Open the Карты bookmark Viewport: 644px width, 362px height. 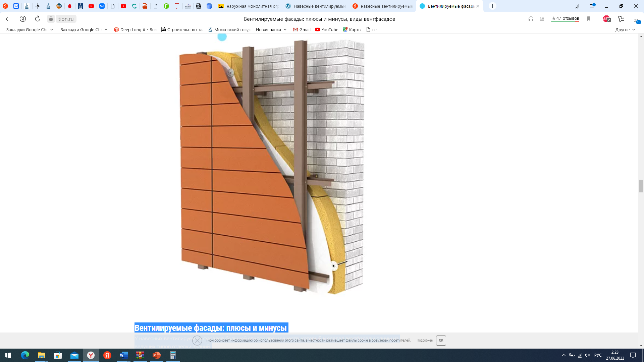click(x=352, y=29)
